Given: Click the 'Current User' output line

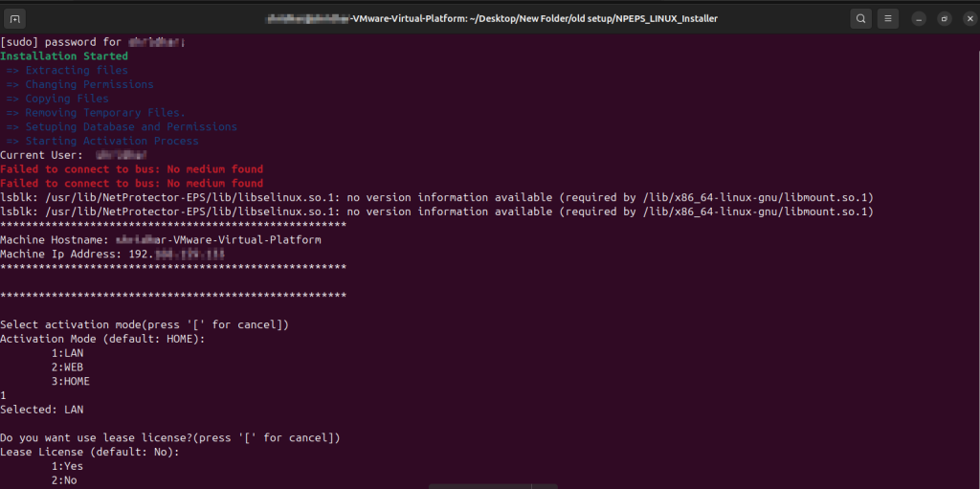Looking at the screenshot, I should (73, 155).
